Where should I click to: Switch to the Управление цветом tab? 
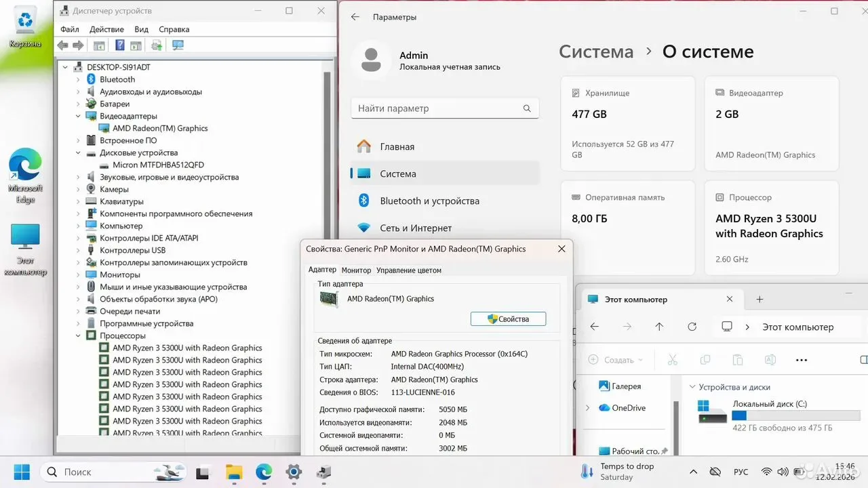tap(409, 270)
